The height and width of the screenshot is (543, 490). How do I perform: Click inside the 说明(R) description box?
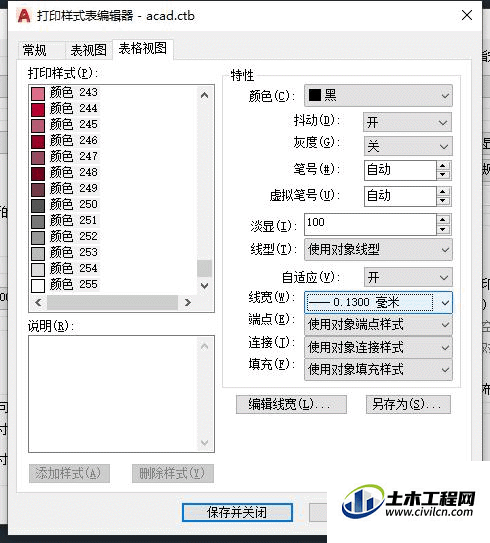(x=122, y=394)
